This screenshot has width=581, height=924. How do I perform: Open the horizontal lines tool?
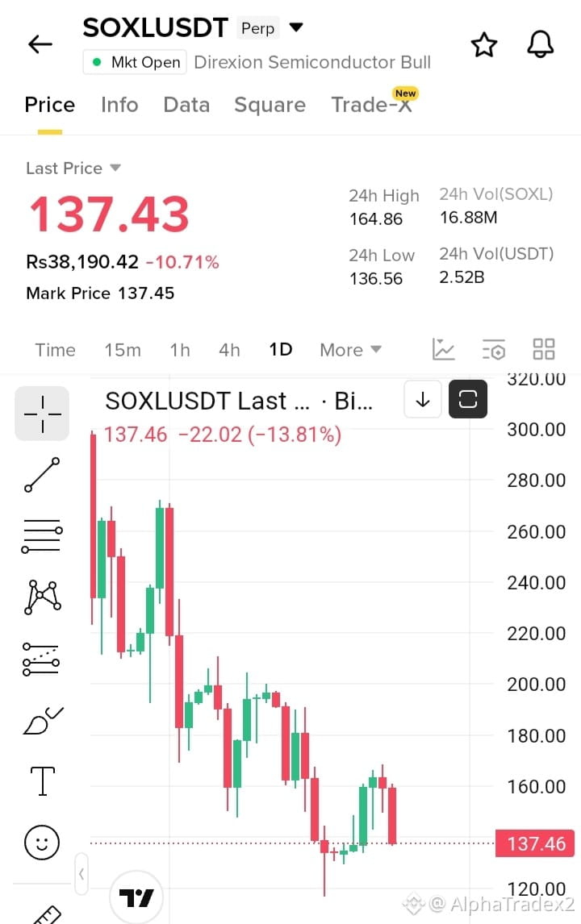pyautogui.click(x=42, y=535)
